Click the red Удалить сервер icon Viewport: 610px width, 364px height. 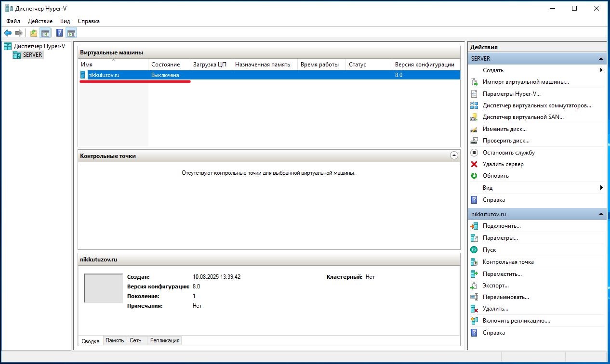coord(474,164)
